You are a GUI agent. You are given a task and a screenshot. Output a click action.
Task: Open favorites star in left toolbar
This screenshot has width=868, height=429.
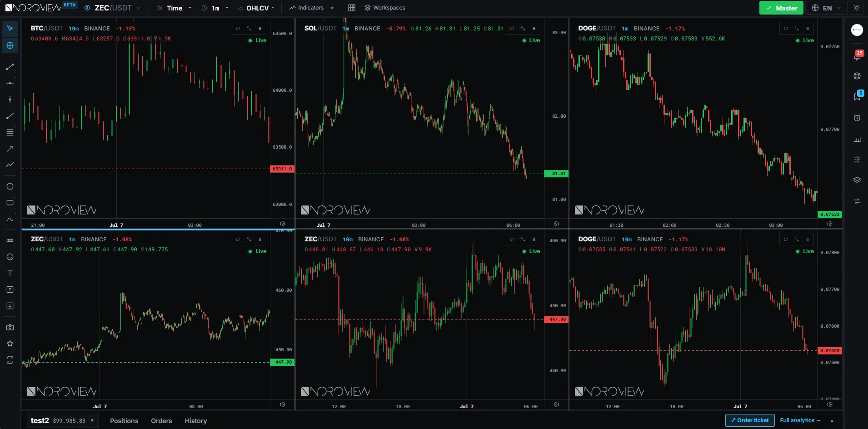[x=10, y=344]
